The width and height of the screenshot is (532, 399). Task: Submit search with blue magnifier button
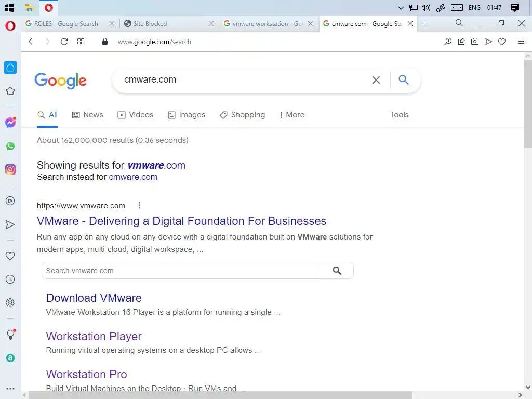click(x=403, y=79)
